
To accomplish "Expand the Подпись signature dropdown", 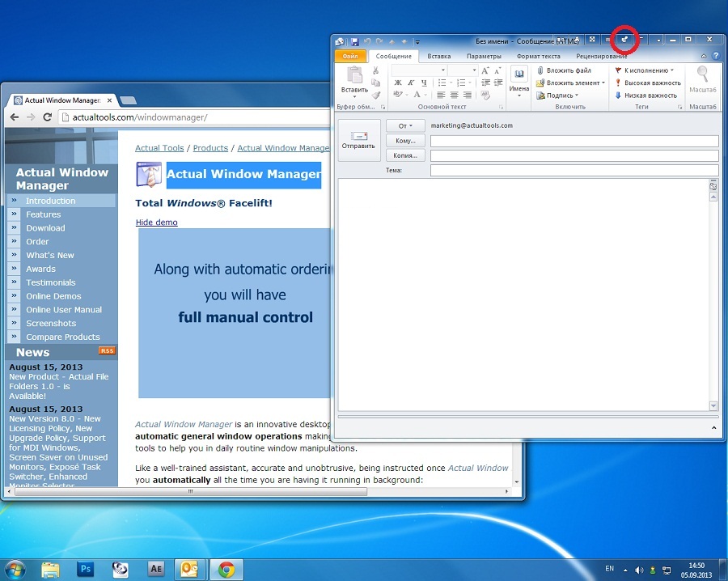I will click(x=577, y=95).
